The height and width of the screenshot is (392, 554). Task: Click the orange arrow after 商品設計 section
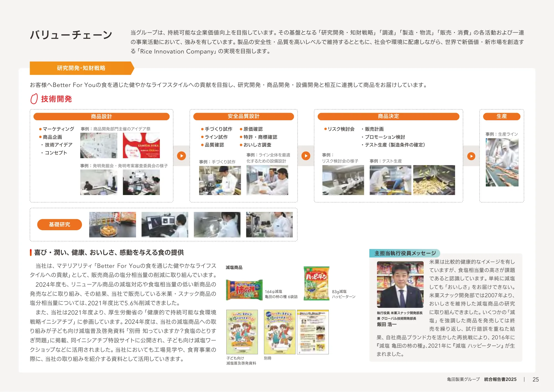click(x=181, y=156)
